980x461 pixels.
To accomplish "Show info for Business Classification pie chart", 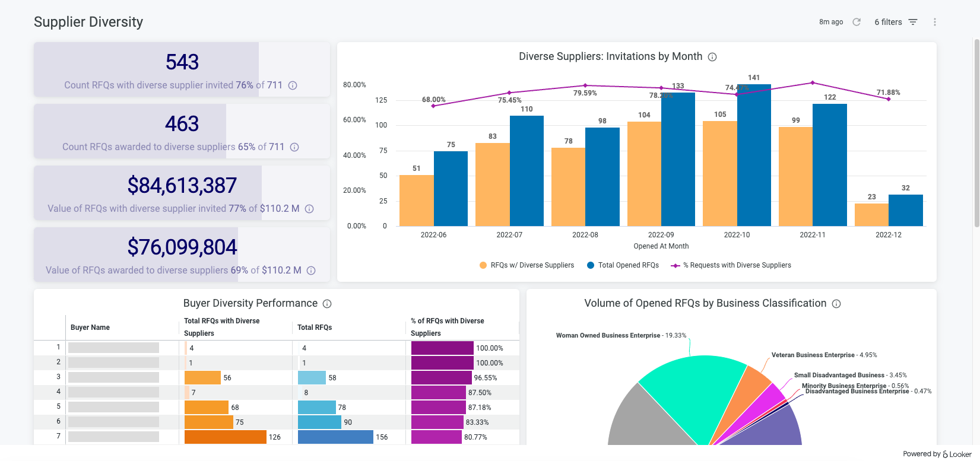I will pyautogui.click(x=836, y=304).
